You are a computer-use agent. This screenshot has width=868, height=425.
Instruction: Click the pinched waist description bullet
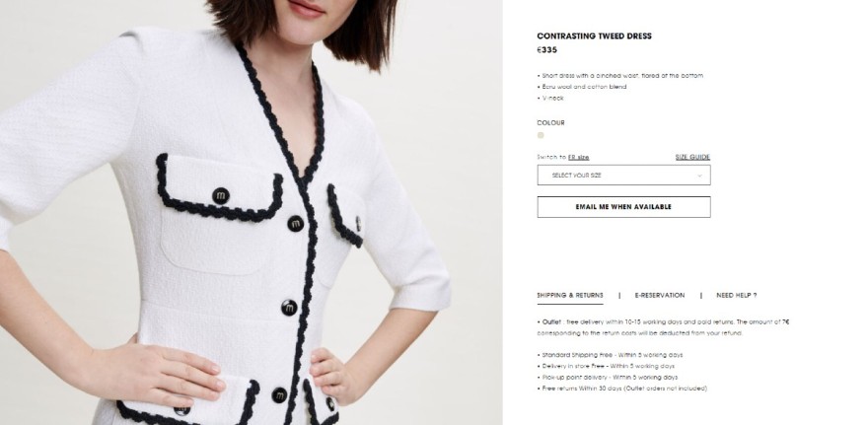(x=620, y=76)
